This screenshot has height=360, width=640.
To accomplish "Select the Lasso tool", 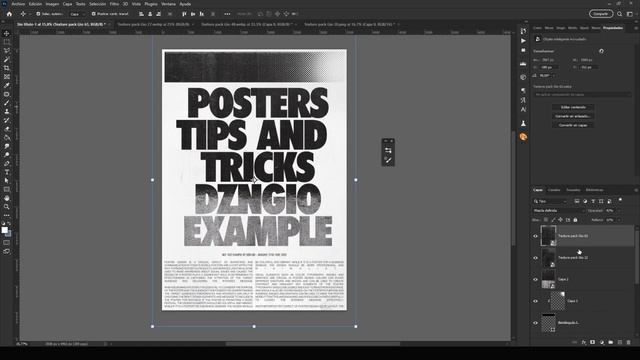I will point(7,51).
